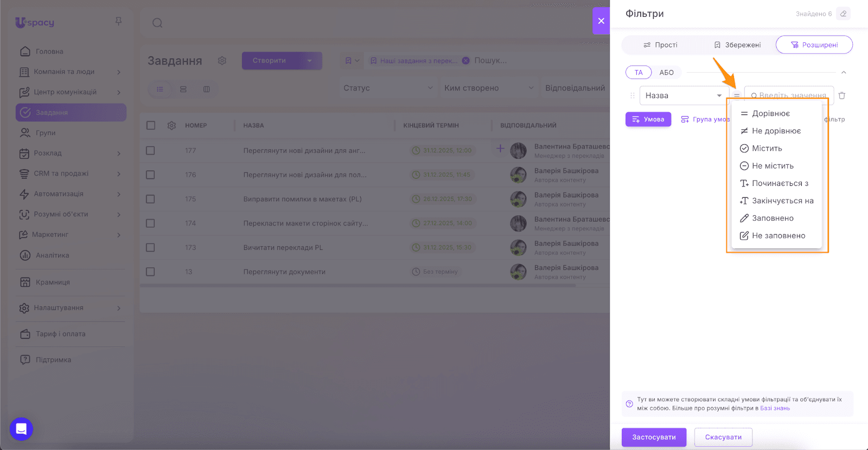
Task: Pin the sidebar with the pin icon
Action: tap(118, 22)
